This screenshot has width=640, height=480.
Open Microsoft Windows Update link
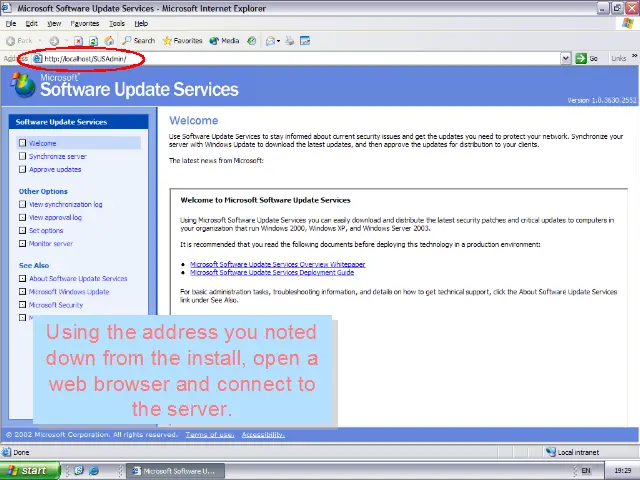tap(69, 292)
